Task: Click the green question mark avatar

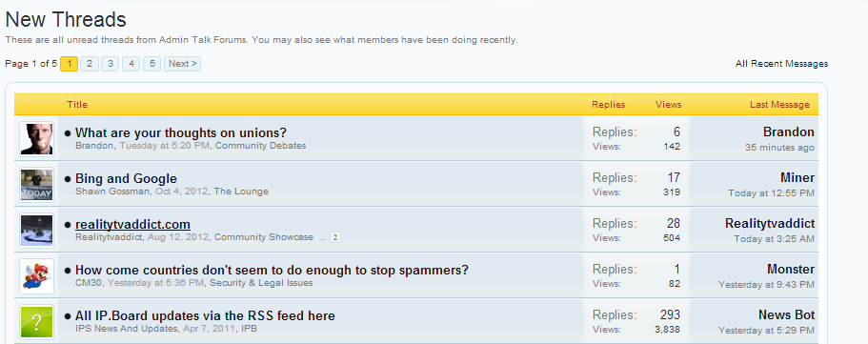Action: pyautogui.click(x=36, y=322)
